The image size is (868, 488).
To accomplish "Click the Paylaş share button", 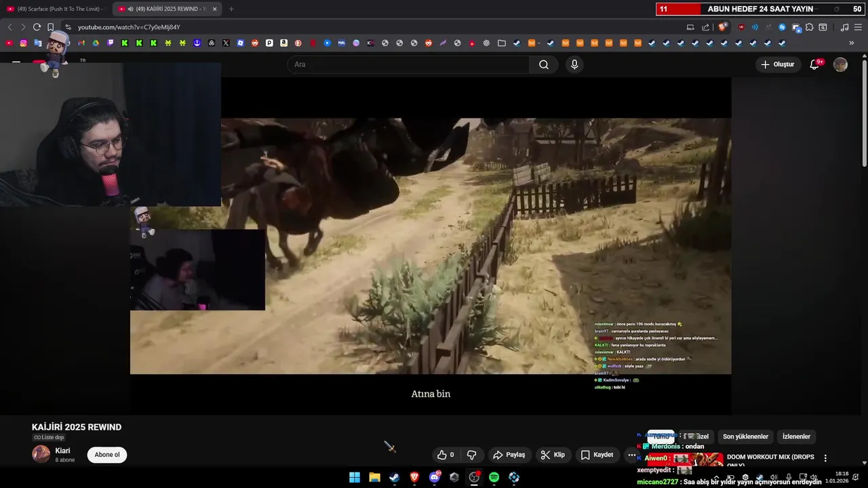I will (x=509, y=455).
